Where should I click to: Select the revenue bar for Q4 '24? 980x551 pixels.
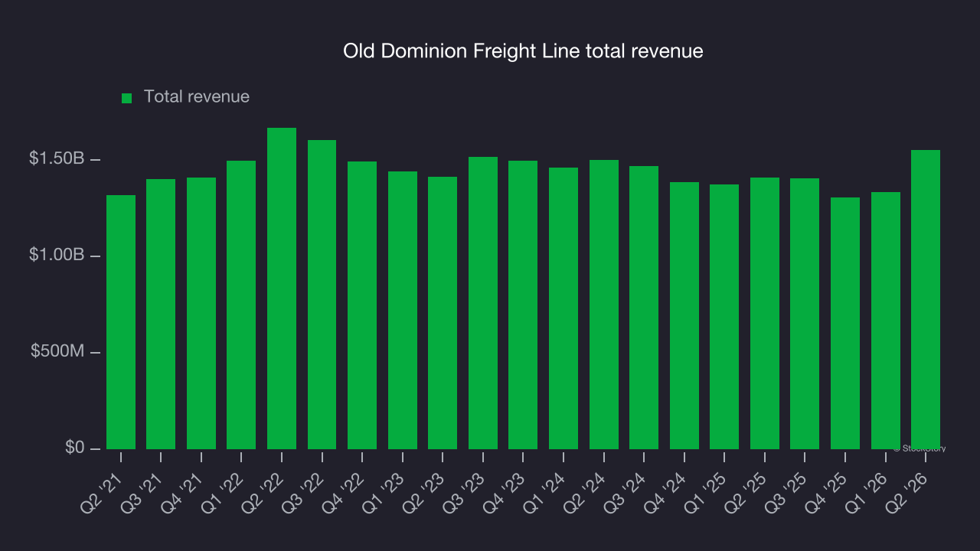click(684, 315)
